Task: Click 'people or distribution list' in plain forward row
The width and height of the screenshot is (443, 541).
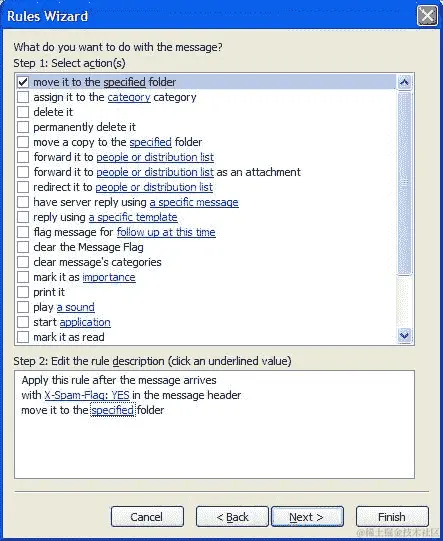Action: (155, 157)
